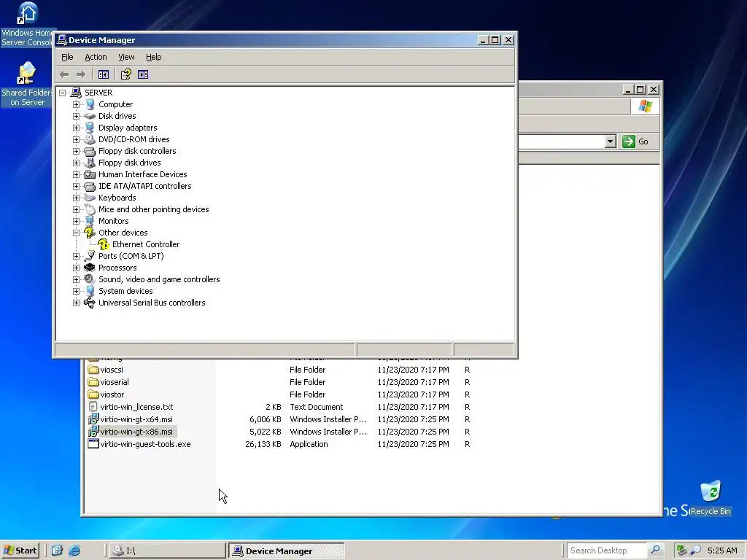Select the Human Interface Devices icon
Viewport: 747px width, 560px height.
click(90, 174)
